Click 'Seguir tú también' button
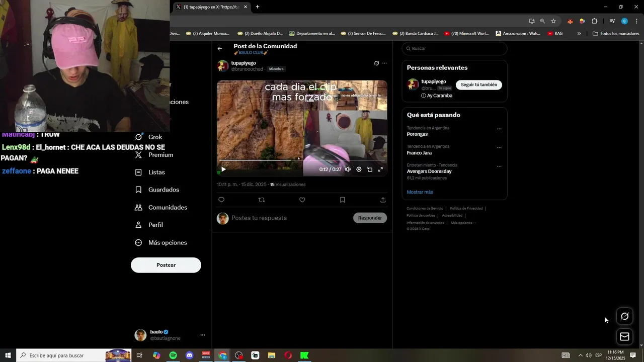This screenshot has width=644, height=362. pos(479,84)
